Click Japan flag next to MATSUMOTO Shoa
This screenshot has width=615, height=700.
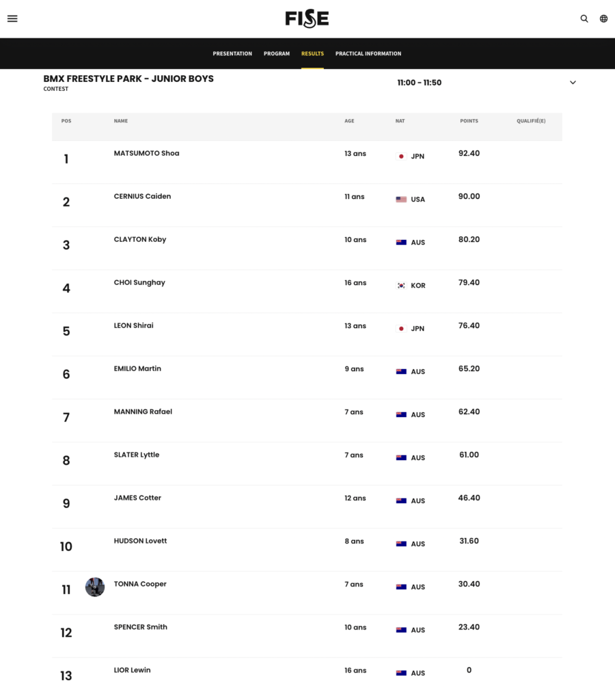point(401,157)
